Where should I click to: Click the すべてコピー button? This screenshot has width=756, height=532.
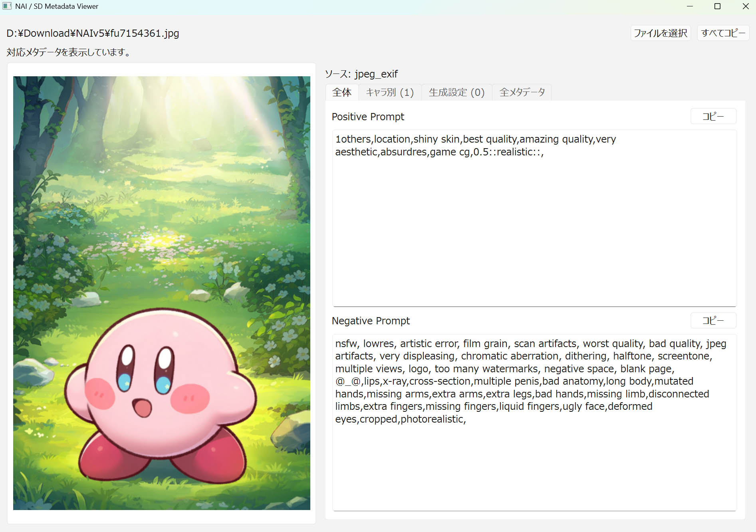(723, 33)
